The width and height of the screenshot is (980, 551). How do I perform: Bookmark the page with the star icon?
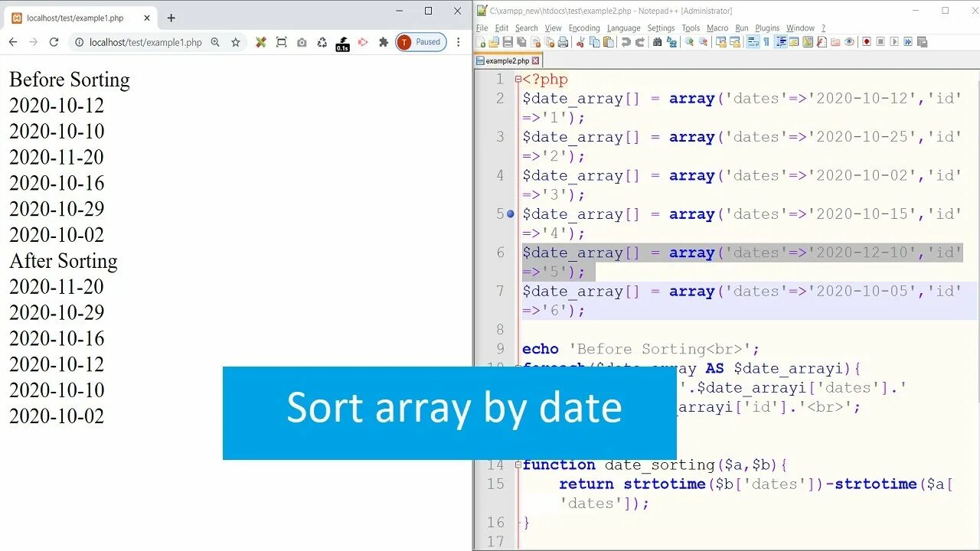(x=235, y=42)
